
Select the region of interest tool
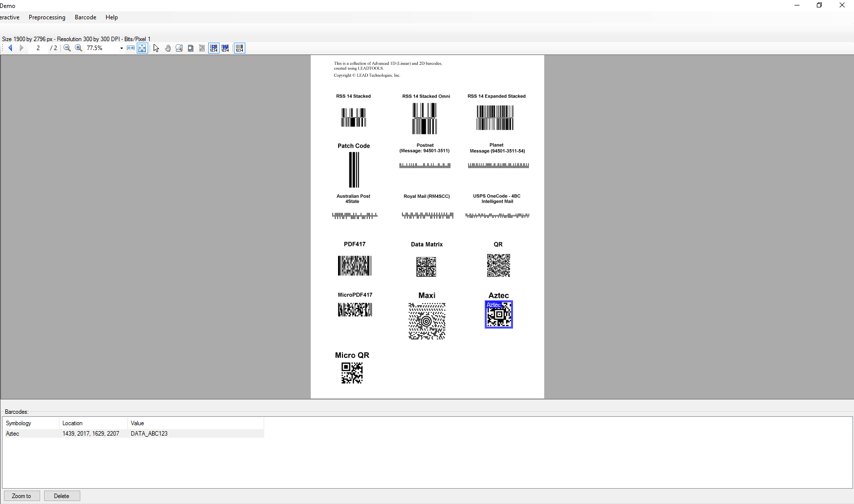pos(190,48)
